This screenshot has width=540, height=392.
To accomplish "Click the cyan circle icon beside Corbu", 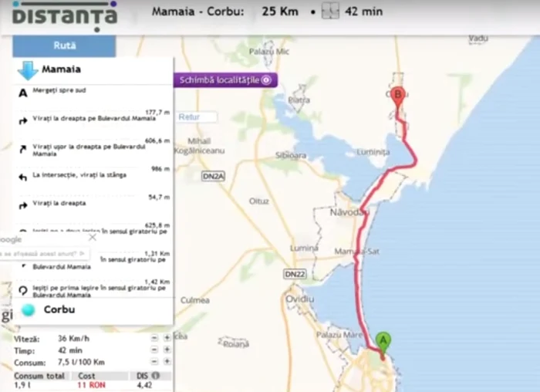I will pyautogui.click(x=29, y=309).
